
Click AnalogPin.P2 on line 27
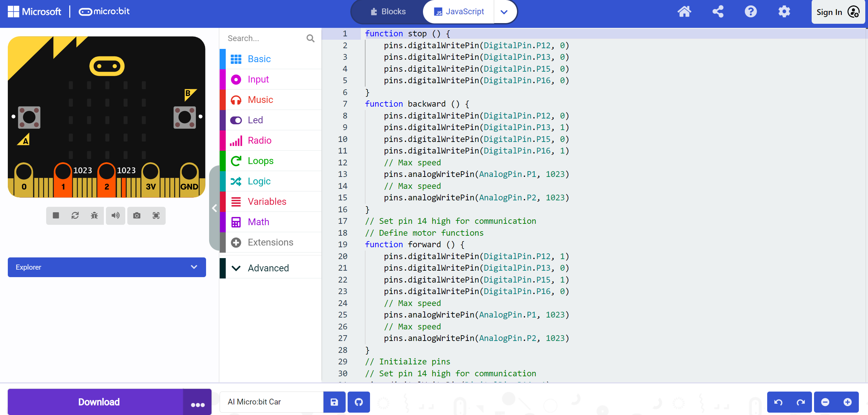click(507, 338)
